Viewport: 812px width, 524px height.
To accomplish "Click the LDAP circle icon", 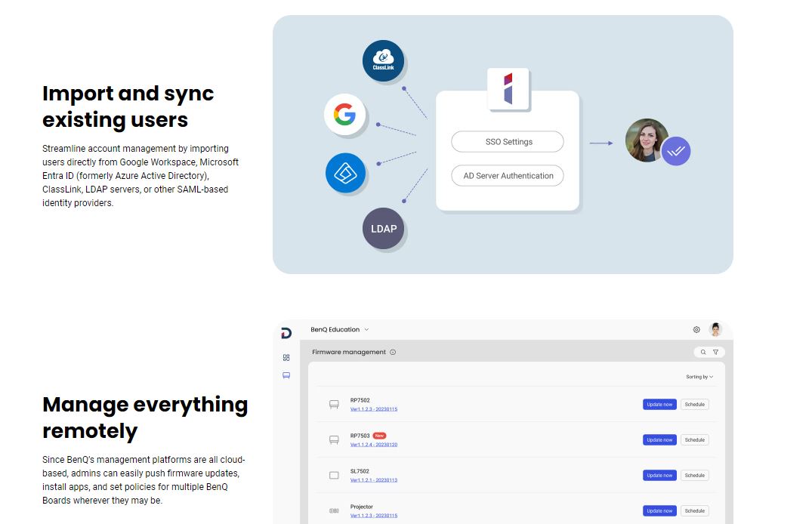I will (383, 228).
